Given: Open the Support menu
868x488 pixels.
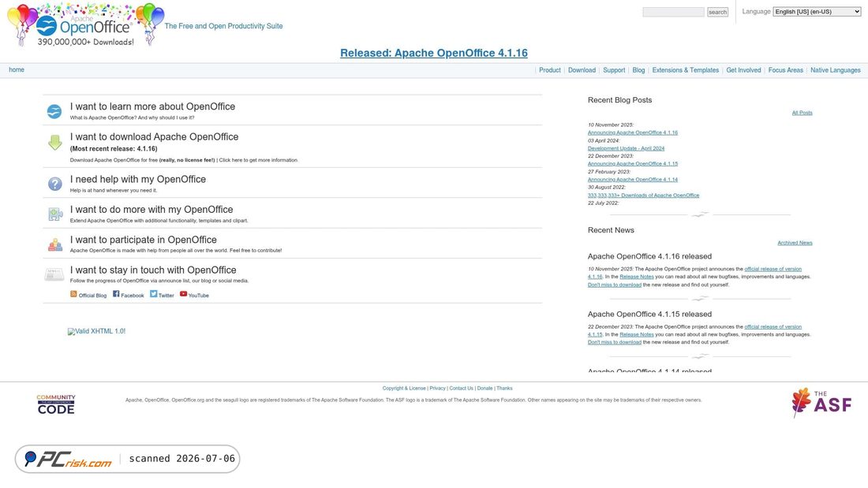Looking at the screenshot, I should [x=614, y=70].
